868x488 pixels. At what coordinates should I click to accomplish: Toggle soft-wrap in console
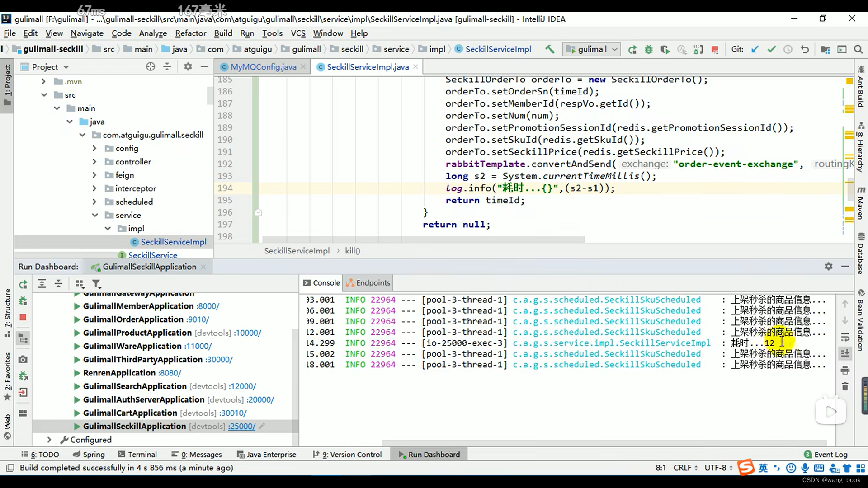[x=845, y=337]
